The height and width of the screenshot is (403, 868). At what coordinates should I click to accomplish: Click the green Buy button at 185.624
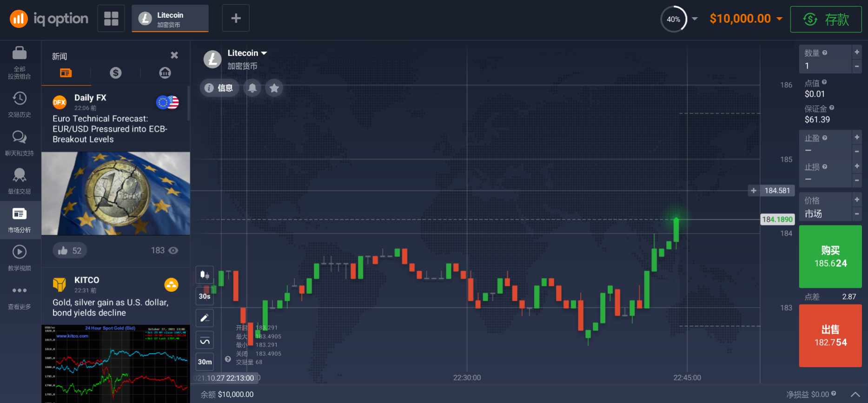(830, 257)
